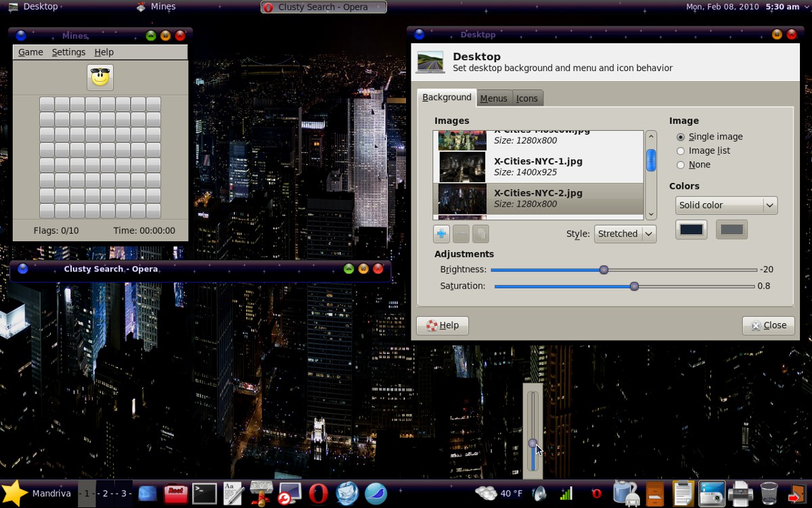Click the blue orb menu of Desktop window
Viewport: 812px width, 508px height.
pos(420,35)
